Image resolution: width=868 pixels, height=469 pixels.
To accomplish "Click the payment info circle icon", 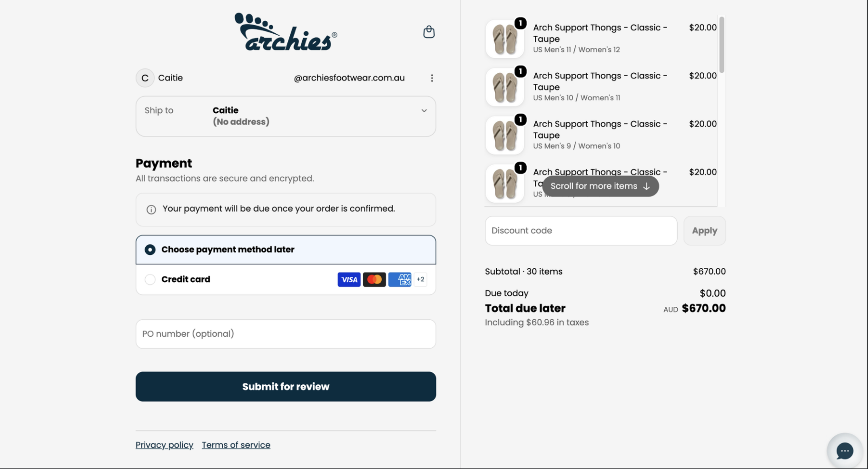I will click(x=151, y=209).
